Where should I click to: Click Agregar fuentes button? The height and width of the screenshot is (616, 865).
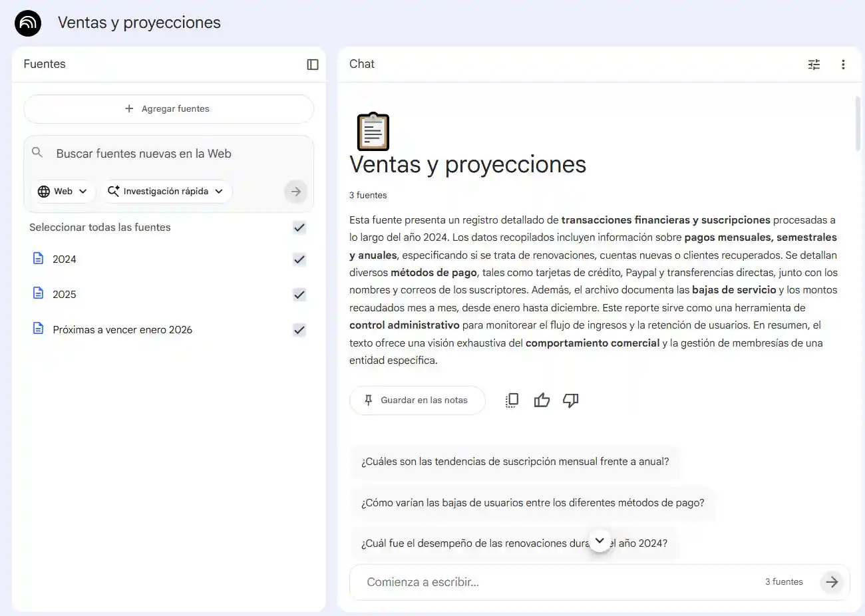[x=168, y=109]
